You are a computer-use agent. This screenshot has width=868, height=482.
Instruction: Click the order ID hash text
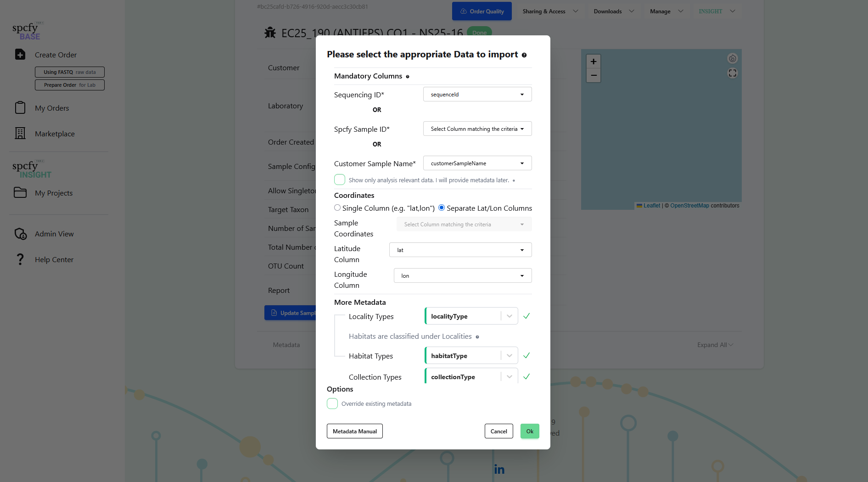(x=313, y=7)
